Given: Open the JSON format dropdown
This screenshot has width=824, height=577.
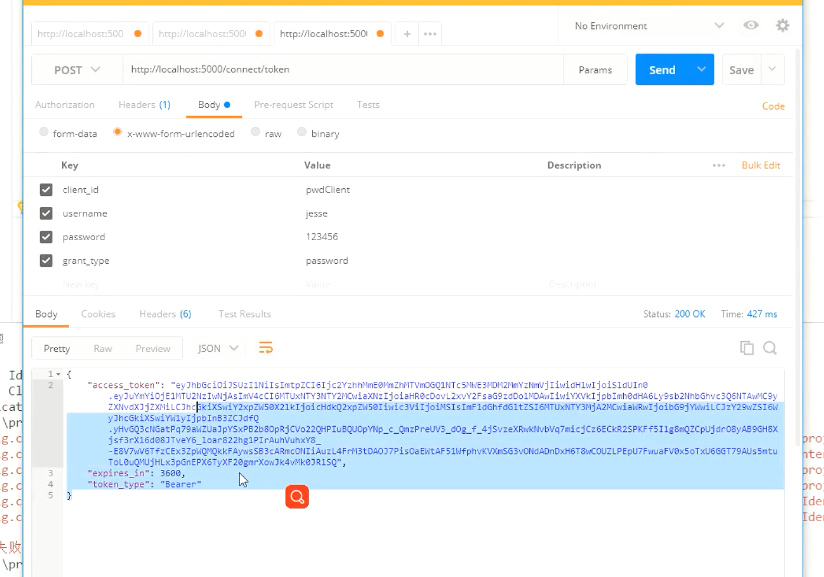Looking at the screenshot, I should tap(218, 348).
